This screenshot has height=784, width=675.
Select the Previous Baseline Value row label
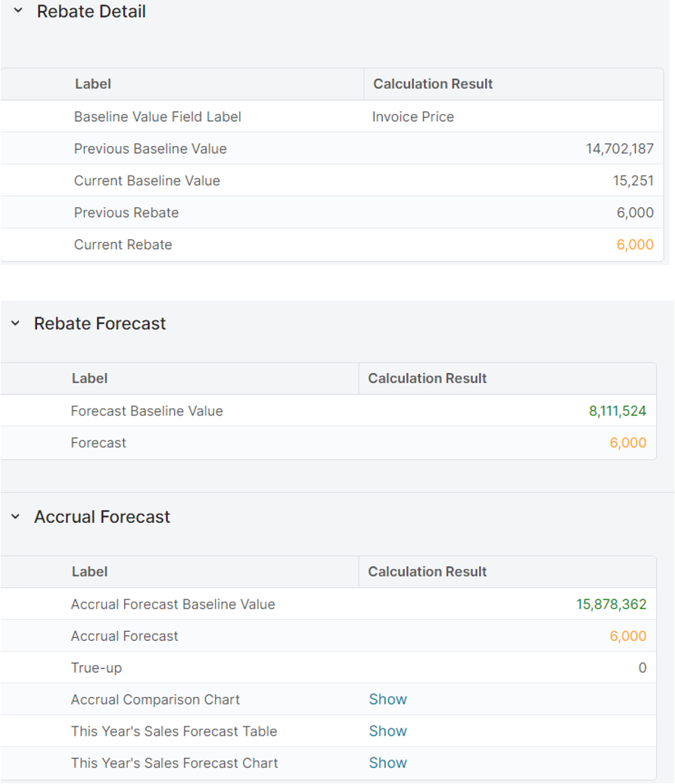pos(150,148)
